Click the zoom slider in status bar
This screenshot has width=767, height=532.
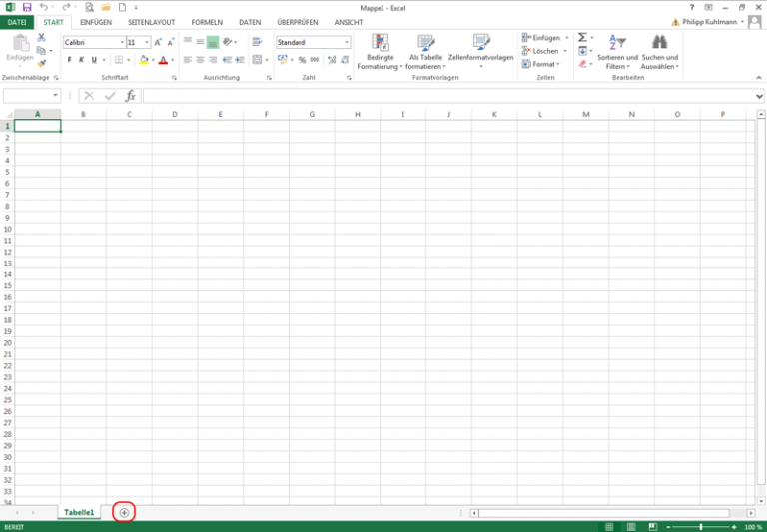700,526
